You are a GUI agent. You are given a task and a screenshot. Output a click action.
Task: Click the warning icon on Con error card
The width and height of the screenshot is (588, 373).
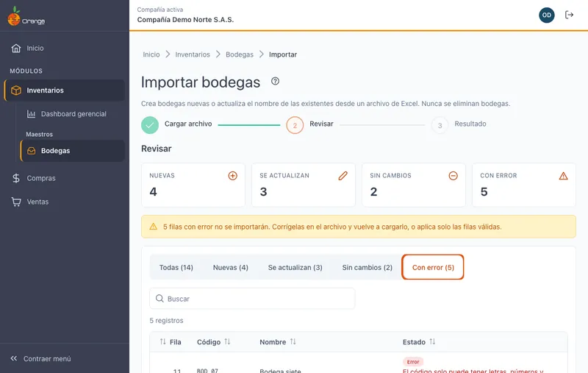pyautogui.click(x=563, y=176)
